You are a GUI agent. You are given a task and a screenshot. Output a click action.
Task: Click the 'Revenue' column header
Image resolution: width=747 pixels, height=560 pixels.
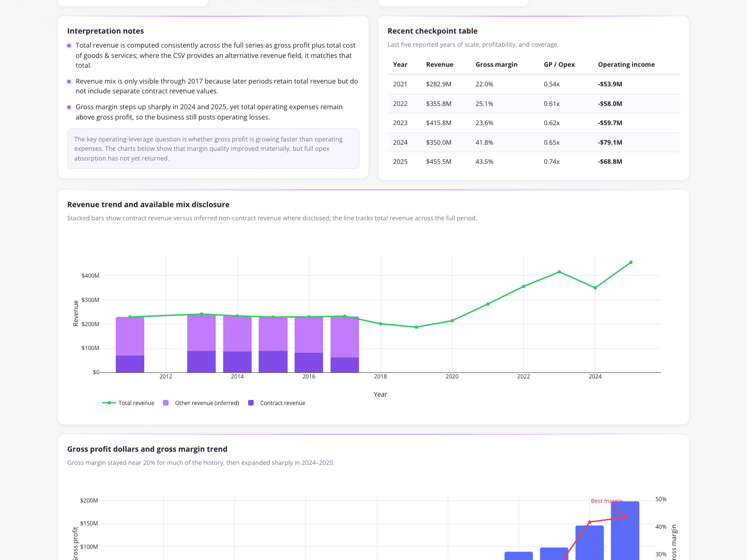440,64
